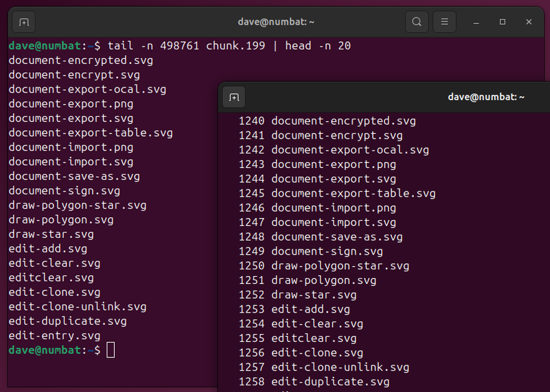This screenshot has width=550, height=392.
Task: Close the background terminal window
Action: pos(529,22)
